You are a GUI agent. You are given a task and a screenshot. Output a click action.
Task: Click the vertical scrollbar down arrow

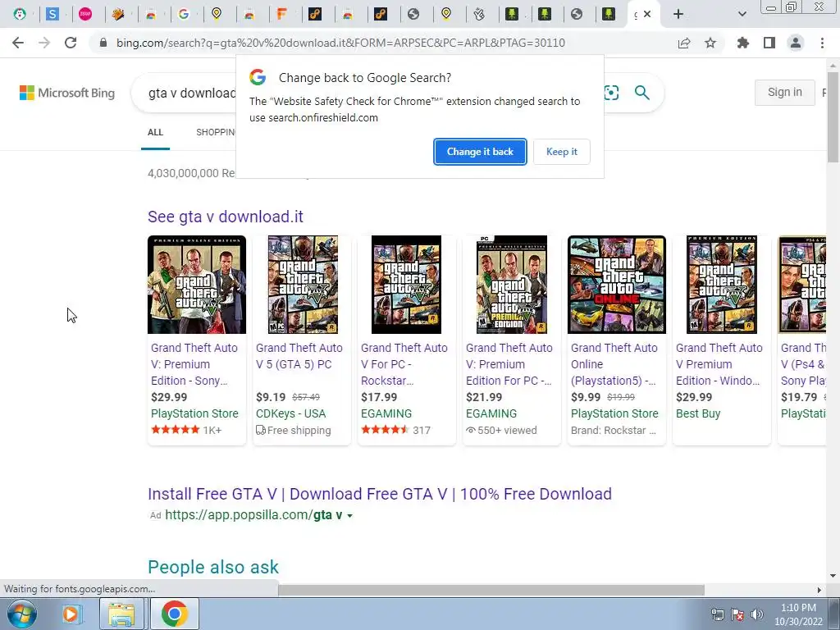click(x=833, y=576)
